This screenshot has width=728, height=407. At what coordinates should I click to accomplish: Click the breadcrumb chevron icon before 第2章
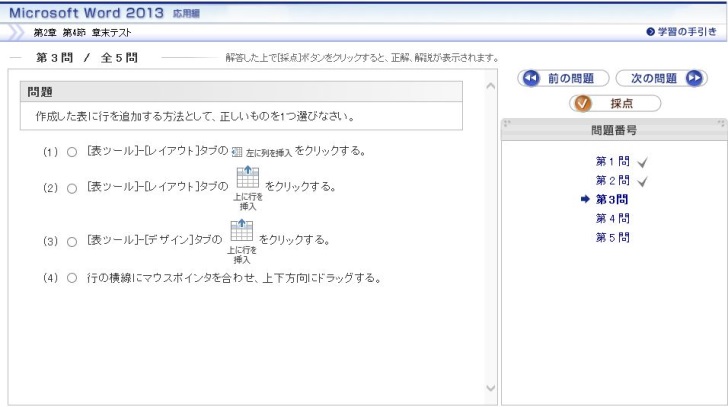click(16, 32)
